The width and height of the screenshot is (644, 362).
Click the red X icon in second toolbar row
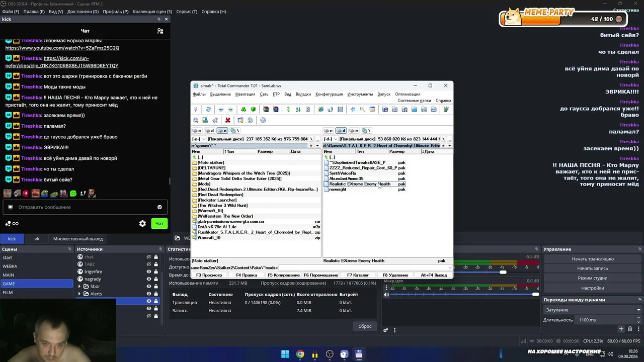(228, 120)
